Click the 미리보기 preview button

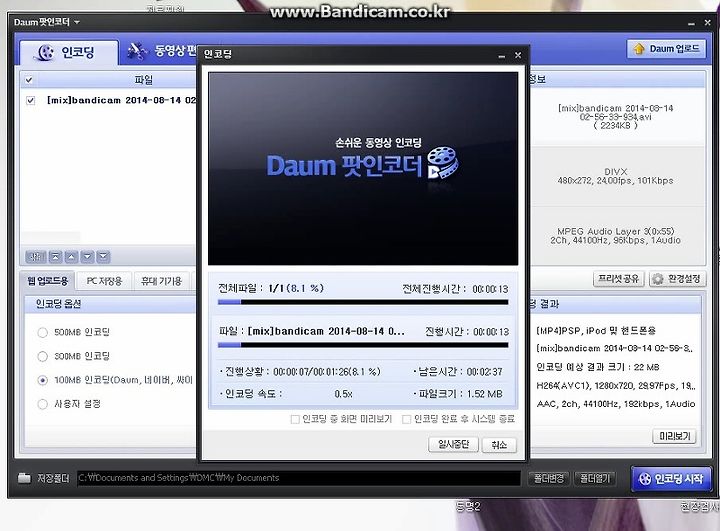click(674, 436)
